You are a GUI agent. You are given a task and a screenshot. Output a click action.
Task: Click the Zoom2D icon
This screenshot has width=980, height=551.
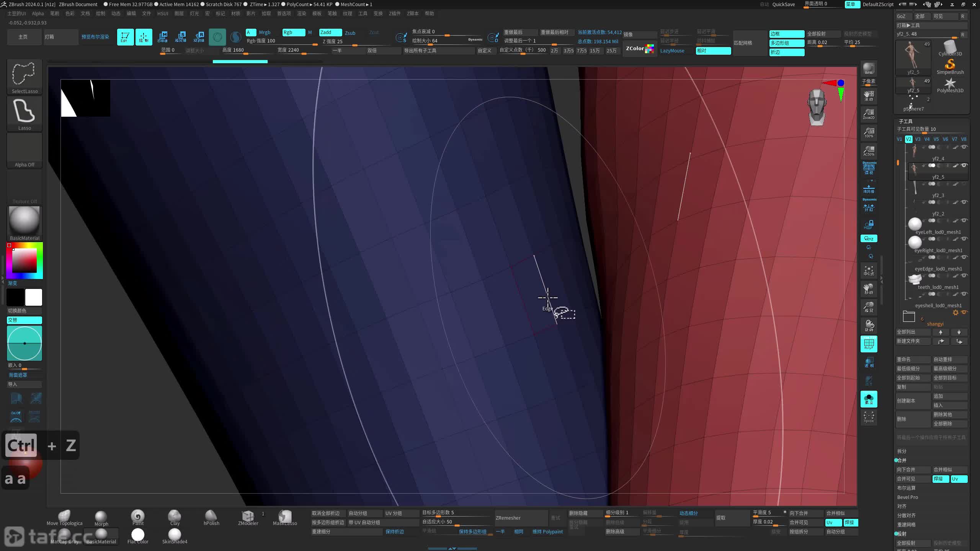(869, 114)
